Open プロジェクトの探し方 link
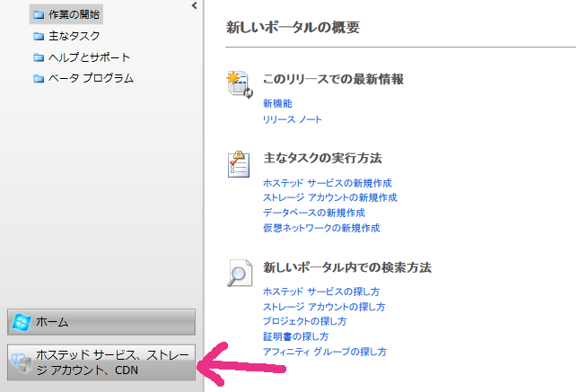Viewport: 578px width, 392px height. click(x=304, y=321)
